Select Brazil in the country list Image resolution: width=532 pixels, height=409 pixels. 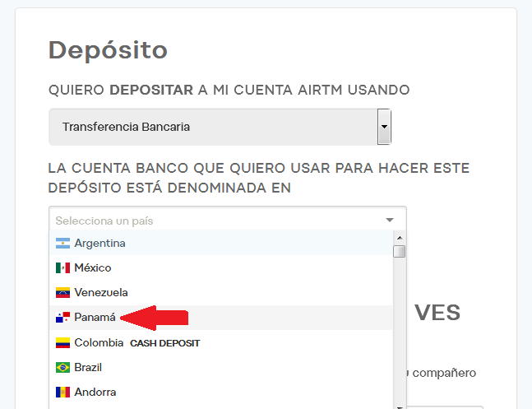[x=221, y=367]
